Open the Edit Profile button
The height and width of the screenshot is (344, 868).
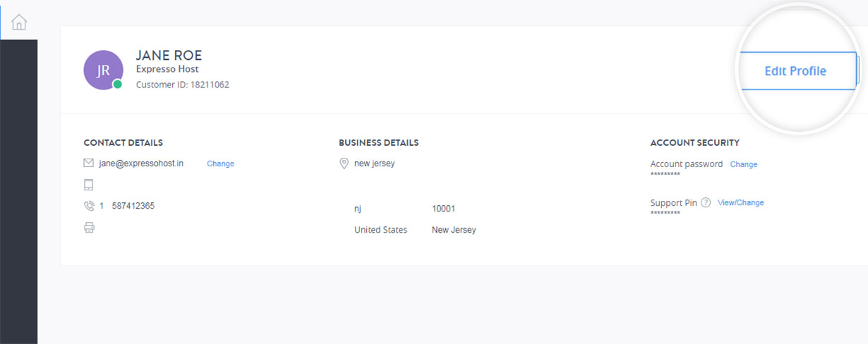(x=795, y=70)
